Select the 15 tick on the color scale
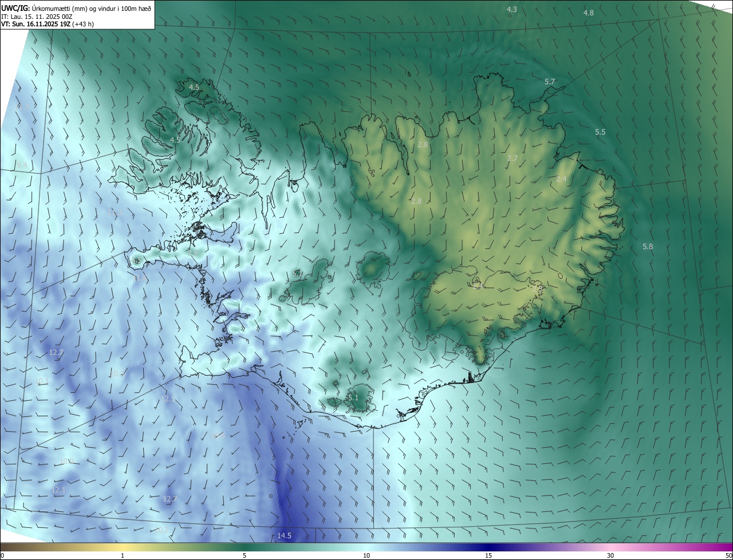The image size is (733, 560). tap(488, 555)
